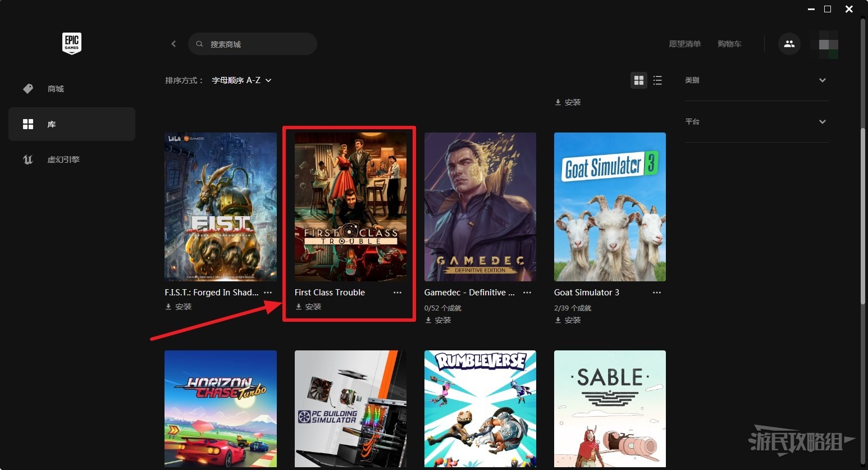Open First Class Trouble cover thumbnail

[x=350, y=207]
